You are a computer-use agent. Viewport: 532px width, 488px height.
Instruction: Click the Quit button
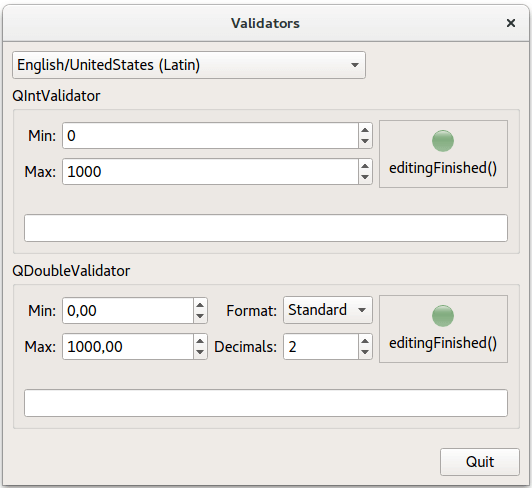click(480, 462)
